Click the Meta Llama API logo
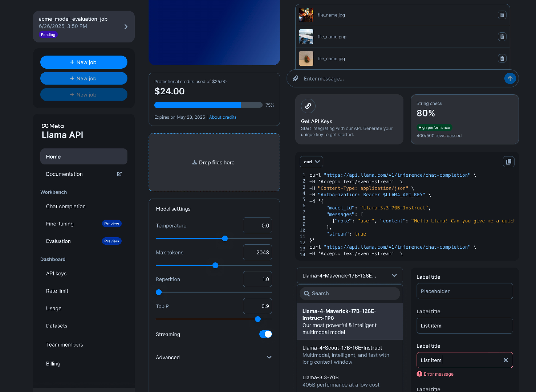The width and height of the screenshot is (536, 392). coord(62,131)
